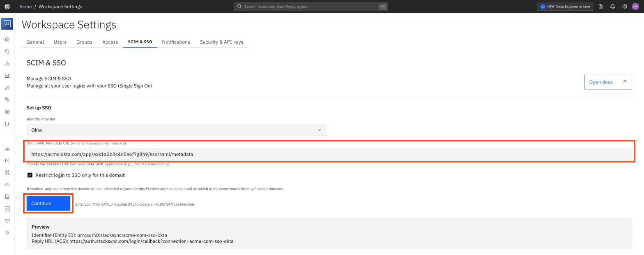Click the Reply URL (ACS) preview line
The height and width of the screenshot is (255, 644).
tap(132, 241)
